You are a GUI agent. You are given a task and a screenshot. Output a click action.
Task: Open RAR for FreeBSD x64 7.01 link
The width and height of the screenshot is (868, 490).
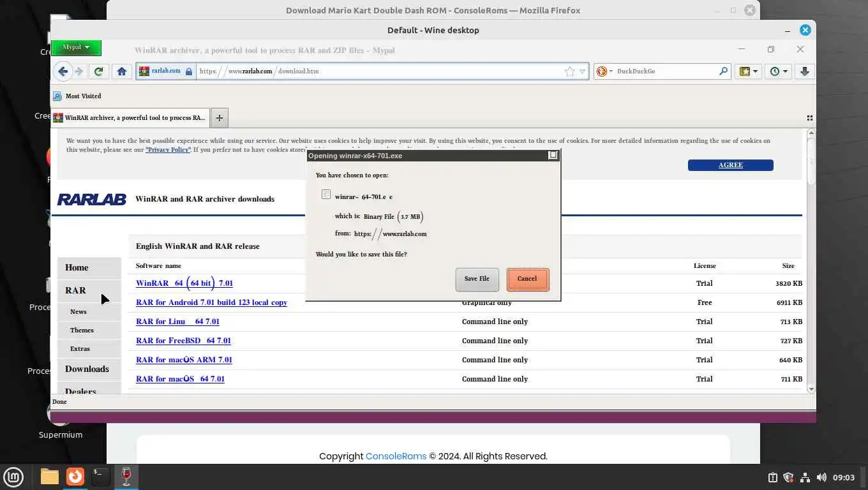tap(183, 341)
